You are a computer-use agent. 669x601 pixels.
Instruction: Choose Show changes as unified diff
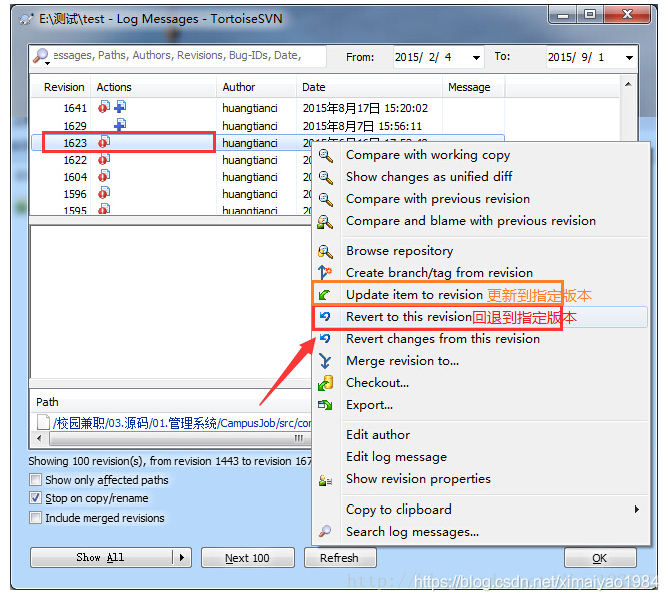click(x=429, y=177)
